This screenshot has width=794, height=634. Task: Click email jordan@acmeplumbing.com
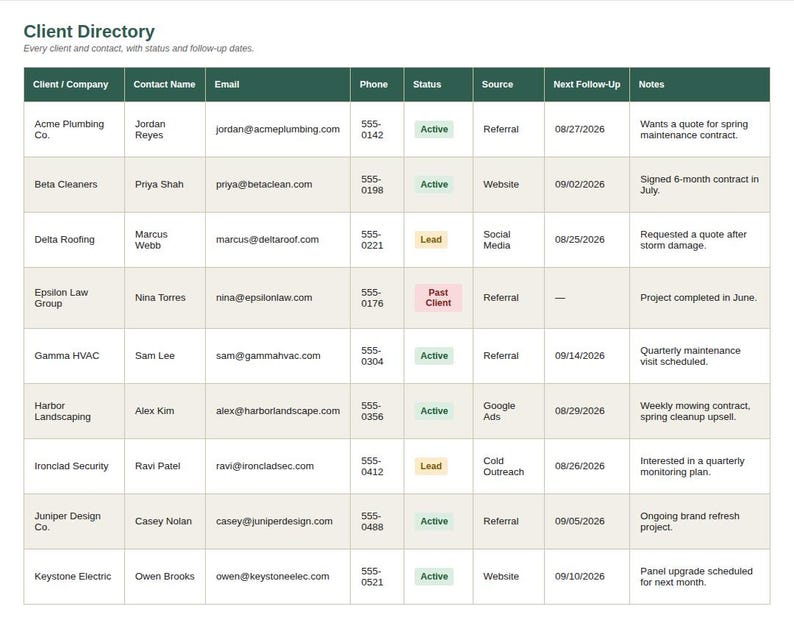277,130
